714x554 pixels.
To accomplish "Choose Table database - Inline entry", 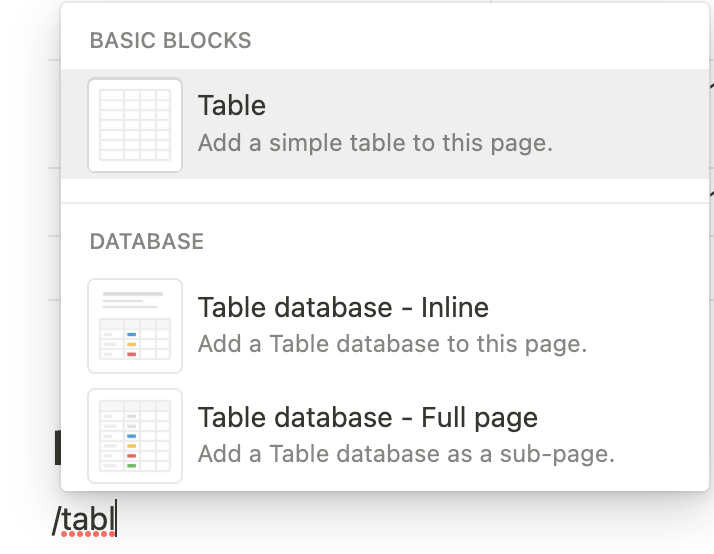I will point(385,326).
